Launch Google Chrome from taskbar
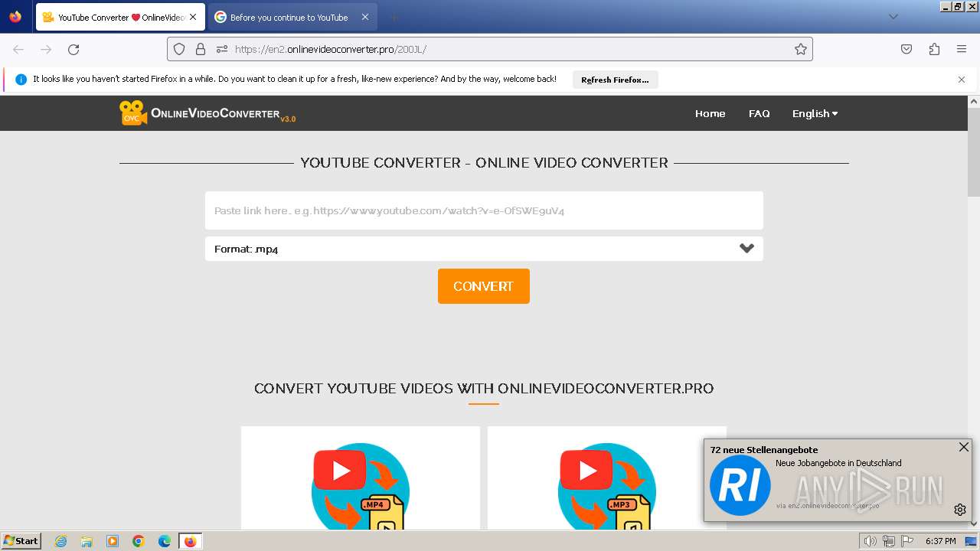The width and height of the screenshot is (980, 551). [139, 541]
